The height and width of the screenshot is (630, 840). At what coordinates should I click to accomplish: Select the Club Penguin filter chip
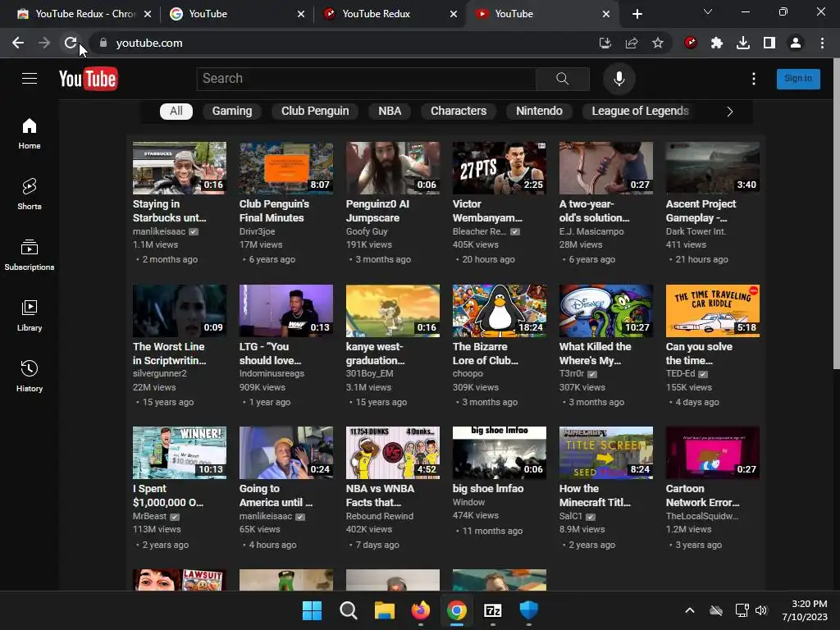(315, 111)
